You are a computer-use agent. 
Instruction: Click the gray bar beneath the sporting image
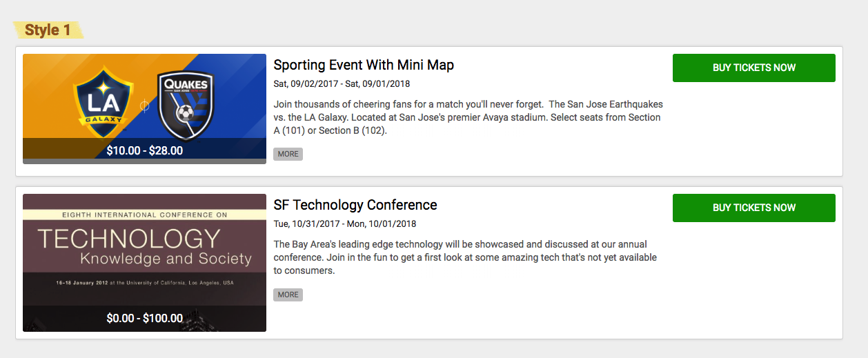[x=144, y=161]
